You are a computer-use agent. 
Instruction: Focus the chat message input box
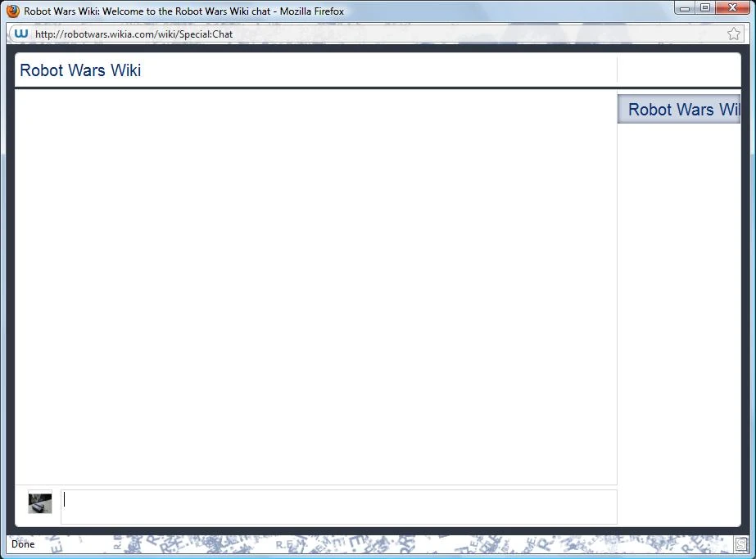338,507
